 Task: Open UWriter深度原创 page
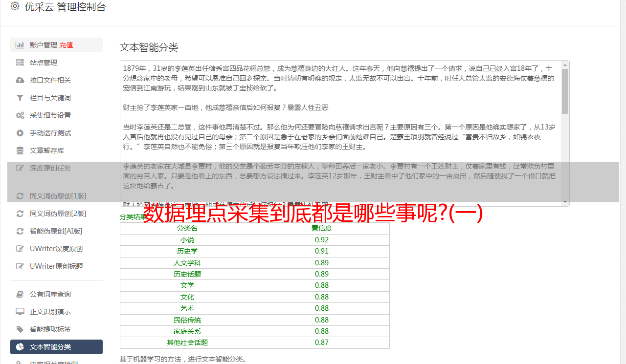[x=56, y=249]
